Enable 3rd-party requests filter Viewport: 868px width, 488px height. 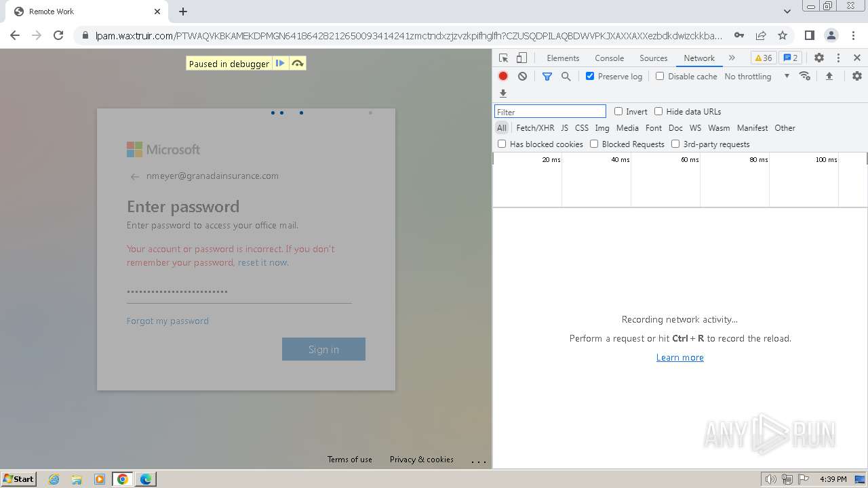tap(675, 144)
